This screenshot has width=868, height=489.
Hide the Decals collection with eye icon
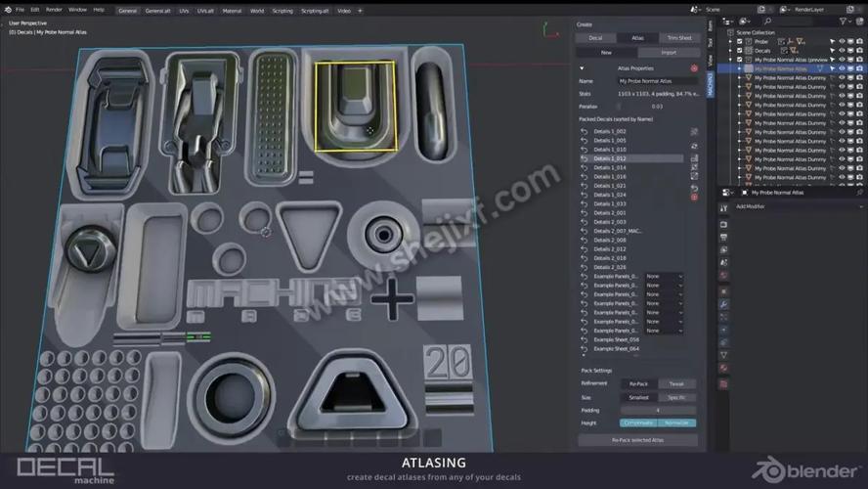842,51
